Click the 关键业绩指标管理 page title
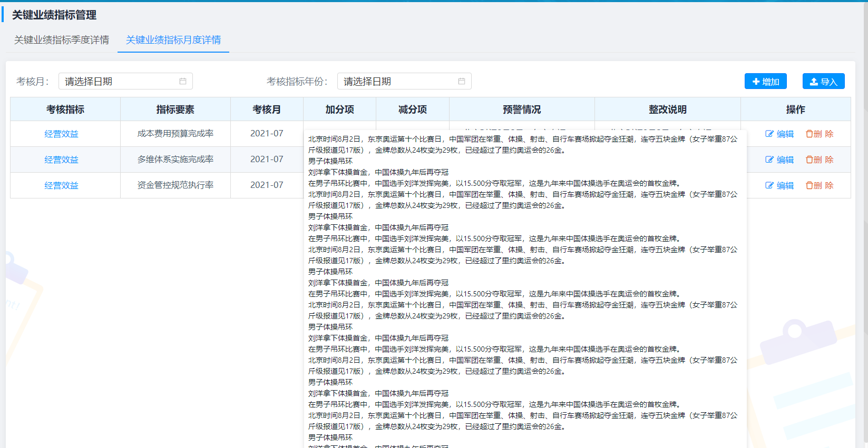Image resolution: width=868 pixels, height=448 pixels. tap(54, 15)
